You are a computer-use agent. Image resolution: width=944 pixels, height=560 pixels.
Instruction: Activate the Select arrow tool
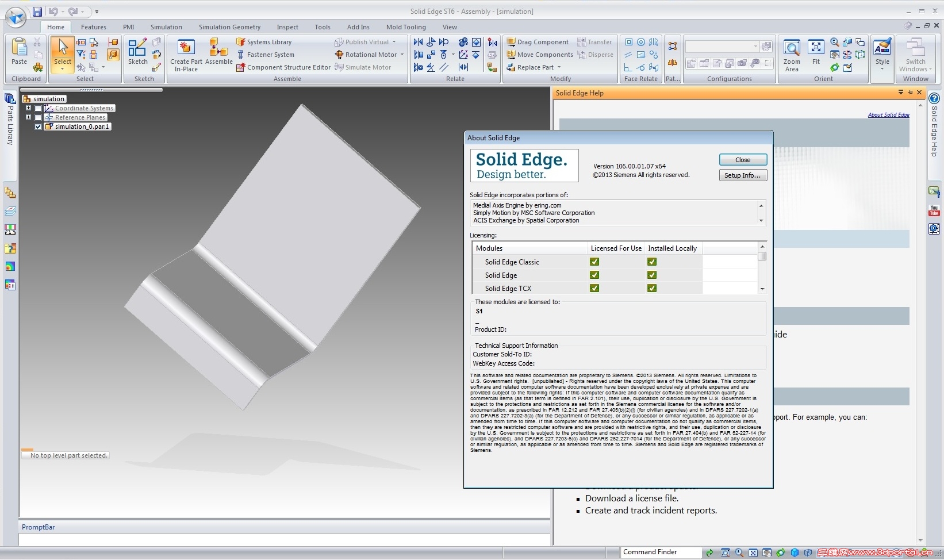pyautogui.click(x=63, y=47)
